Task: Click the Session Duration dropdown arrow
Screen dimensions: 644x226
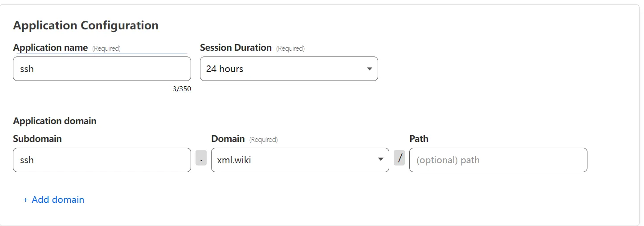Action: [369, 69]
